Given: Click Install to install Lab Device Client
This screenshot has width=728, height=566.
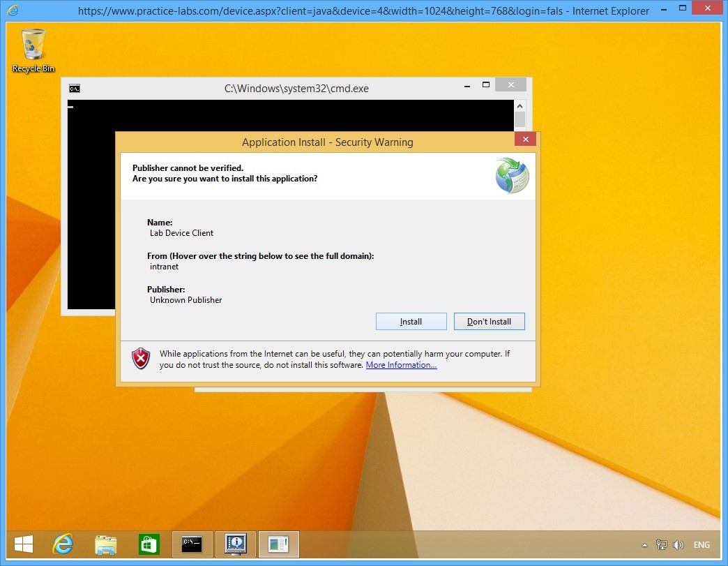Looking at the screenshot, I should 411,321.
